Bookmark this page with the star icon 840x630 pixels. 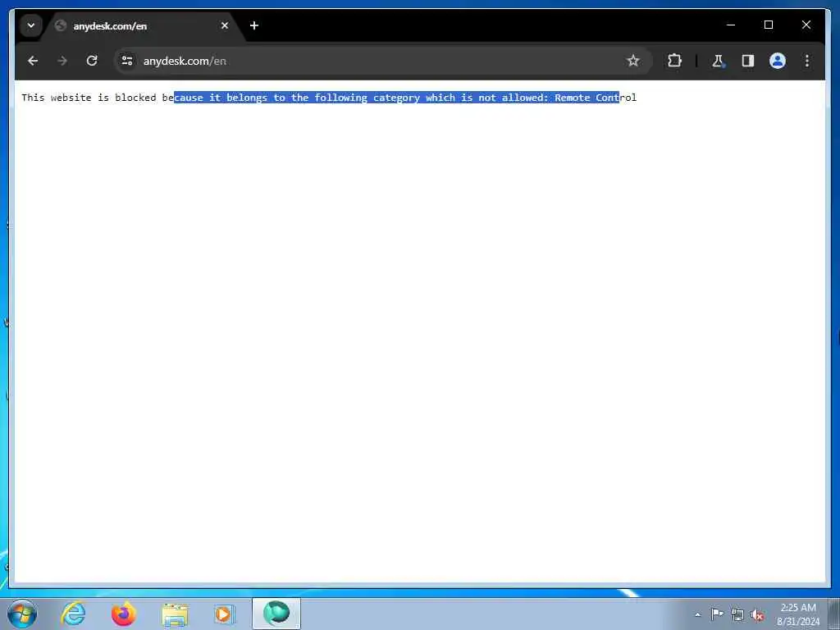632,61
